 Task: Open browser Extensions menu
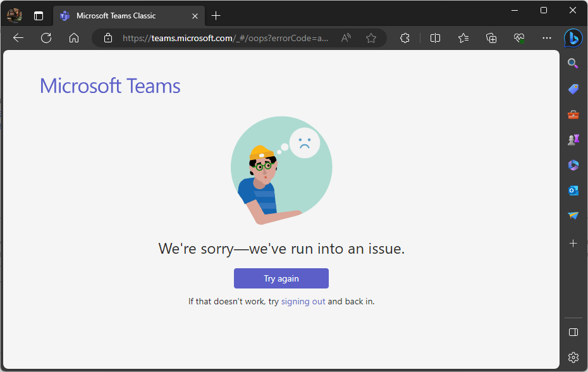pos(405,38)
